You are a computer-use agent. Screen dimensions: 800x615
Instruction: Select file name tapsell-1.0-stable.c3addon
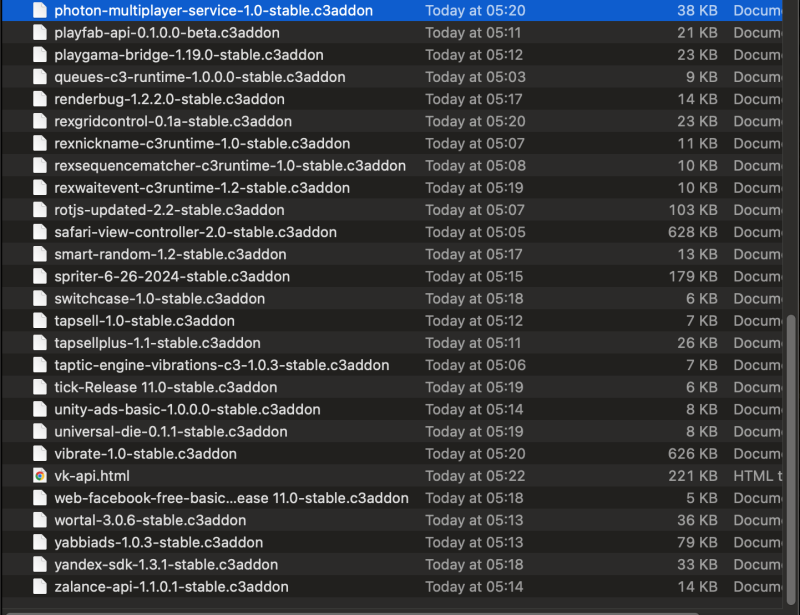pos(144,321)
